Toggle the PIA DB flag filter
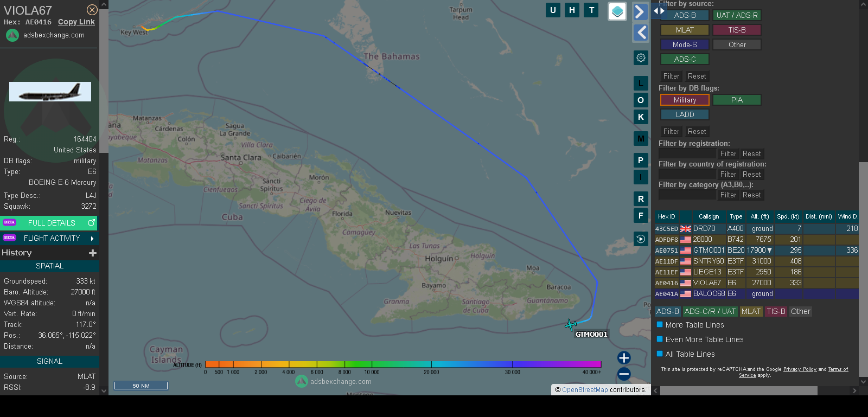The width and height of the screenshot is (868, 417). pyautogui.click(x=737, y=100)
